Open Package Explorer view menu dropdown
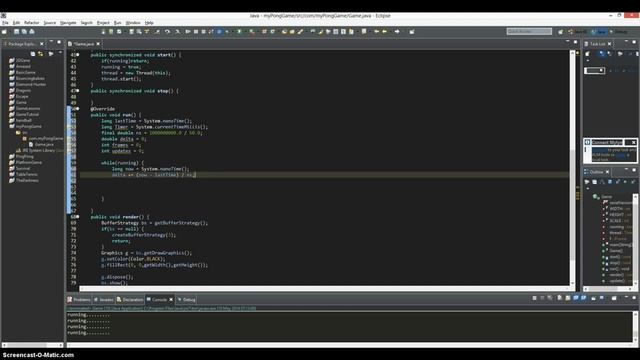 (60, 53)
